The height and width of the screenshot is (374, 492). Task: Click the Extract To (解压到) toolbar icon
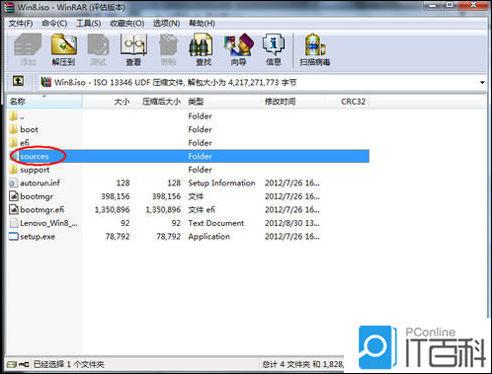click(64, 49)
